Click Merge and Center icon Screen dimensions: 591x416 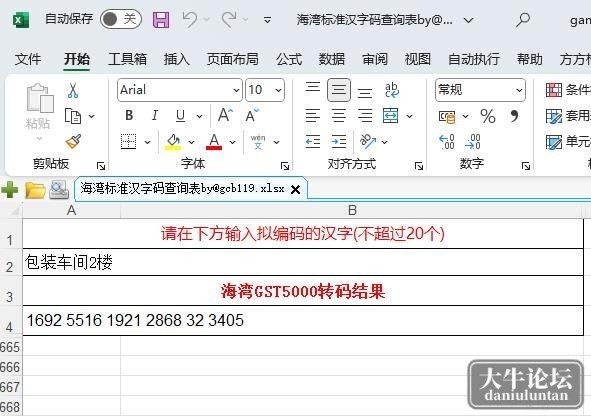click(390, 116)
